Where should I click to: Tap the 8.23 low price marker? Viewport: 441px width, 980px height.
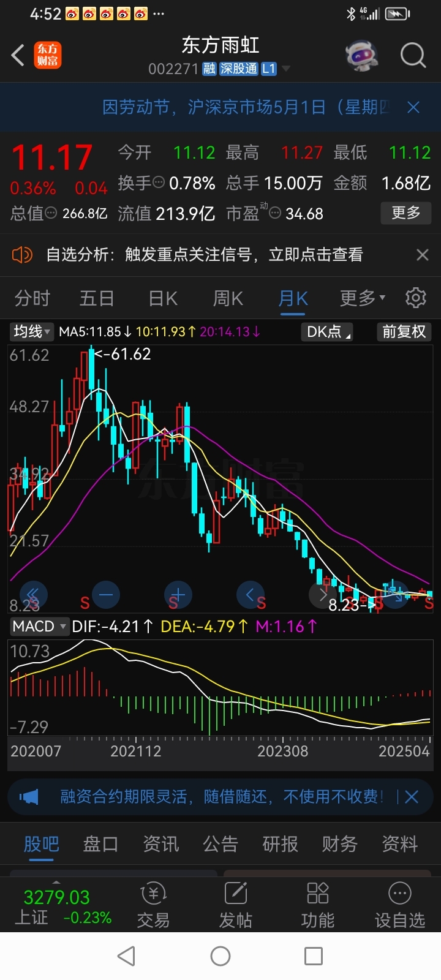coord(352,605)
